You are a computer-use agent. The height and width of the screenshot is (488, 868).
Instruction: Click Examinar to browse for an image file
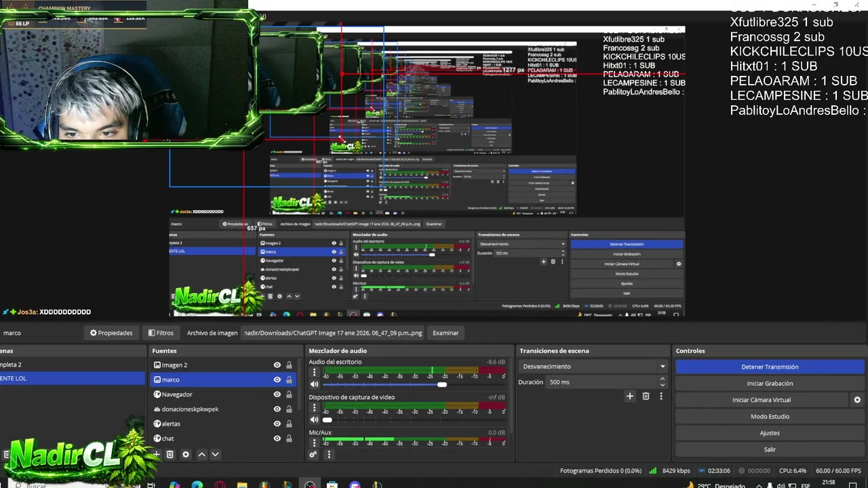point(446,333)
